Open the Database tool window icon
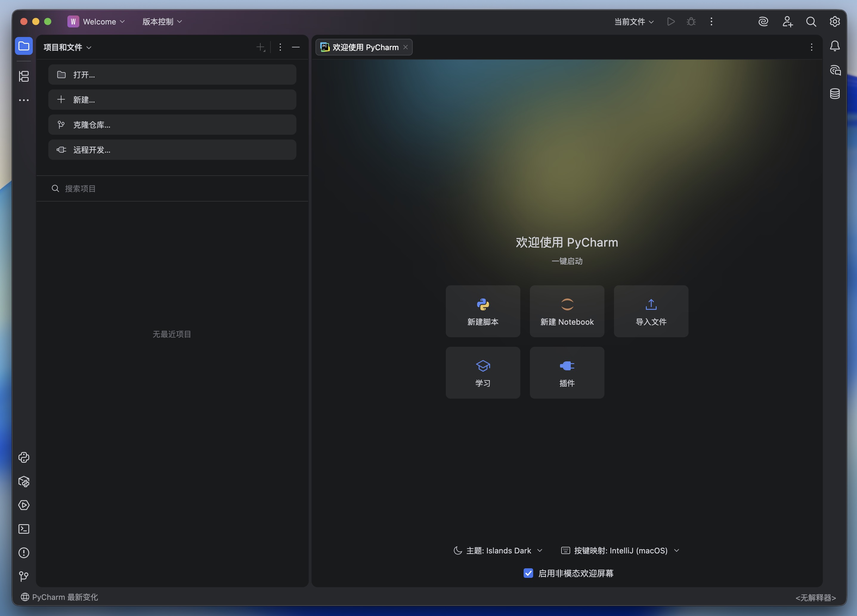 835,93
